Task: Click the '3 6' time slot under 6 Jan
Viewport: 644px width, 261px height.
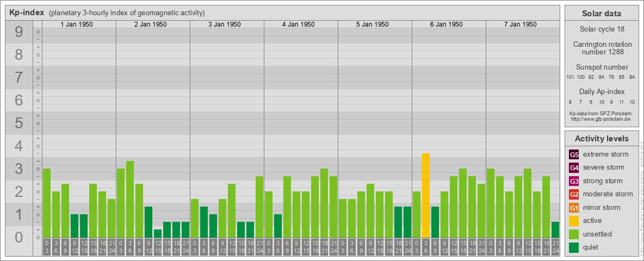Action: click(426, 247)
